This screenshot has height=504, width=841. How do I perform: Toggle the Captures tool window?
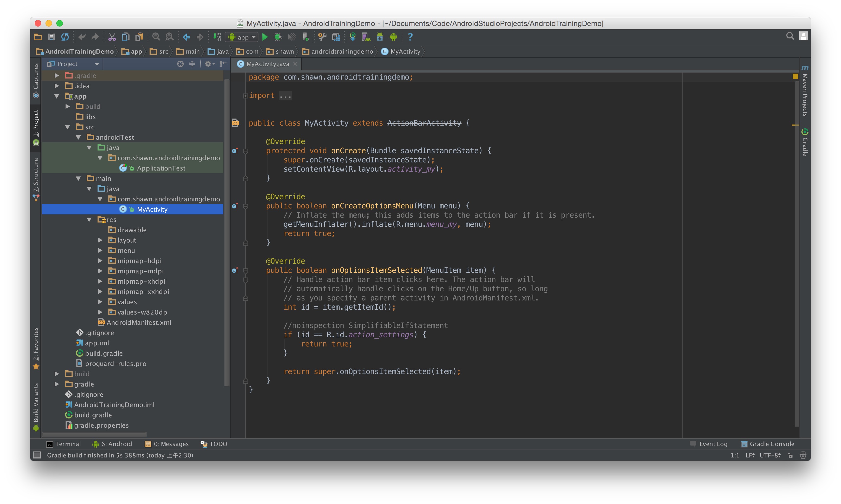[36, 80]
